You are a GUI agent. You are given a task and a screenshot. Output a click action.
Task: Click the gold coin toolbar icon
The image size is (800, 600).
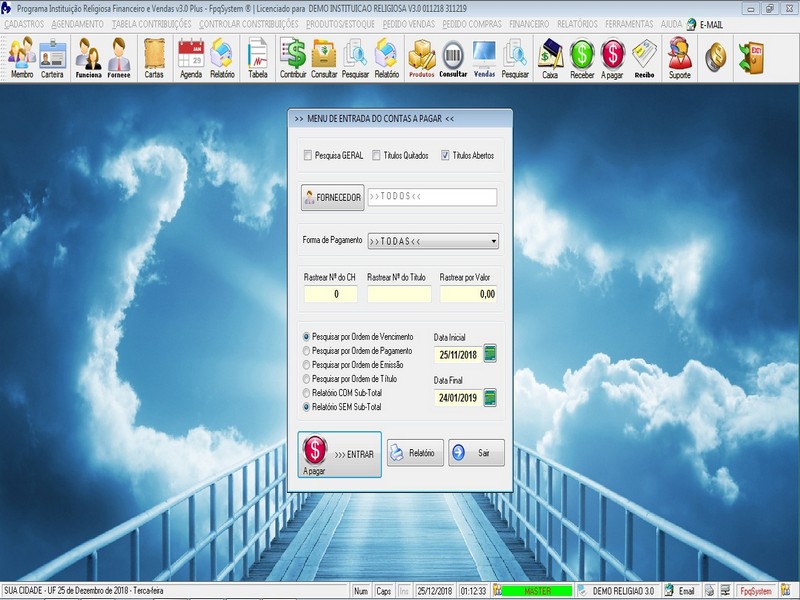[x=716, y=56]
